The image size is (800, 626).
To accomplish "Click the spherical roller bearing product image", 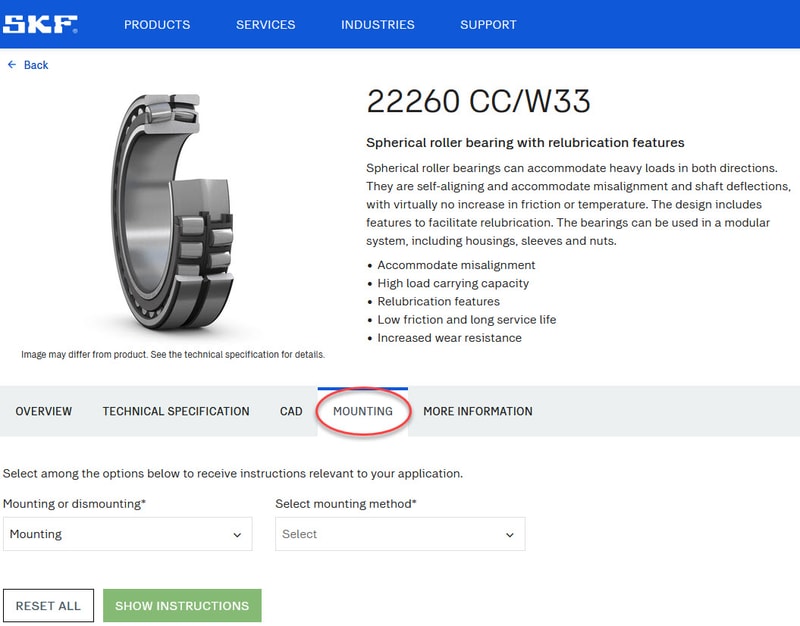I will coord(174,215).
